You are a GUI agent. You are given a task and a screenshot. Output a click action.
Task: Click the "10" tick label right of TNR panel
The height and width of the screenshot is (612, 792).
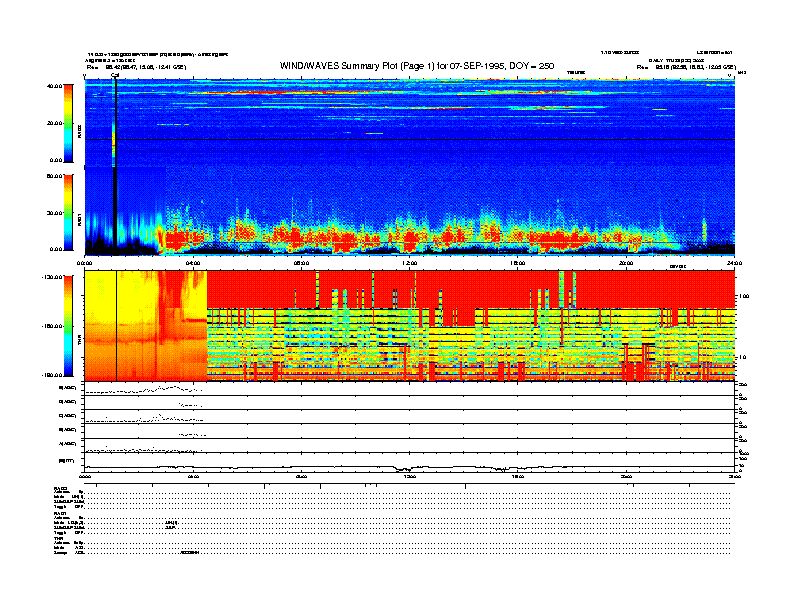[x=742, y=357]
